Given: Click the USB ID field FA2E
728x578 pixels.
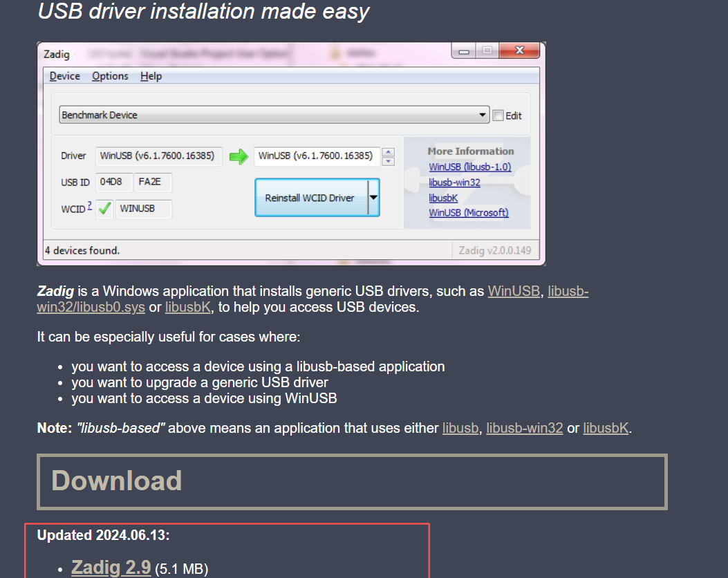Looking at the screenshot, I should 153,182.
